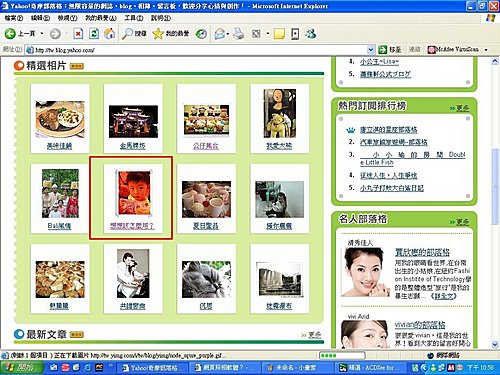Open the night-lit Chinese gate photo thumbnail
500x375 pixels.
click(x=133, y=121)
